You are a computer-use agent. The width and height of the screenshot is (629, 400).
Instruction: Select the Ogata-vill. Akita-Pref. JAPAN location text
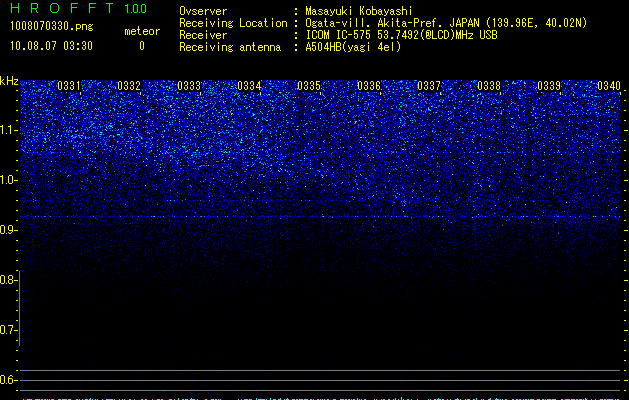[x=446, y=23]
